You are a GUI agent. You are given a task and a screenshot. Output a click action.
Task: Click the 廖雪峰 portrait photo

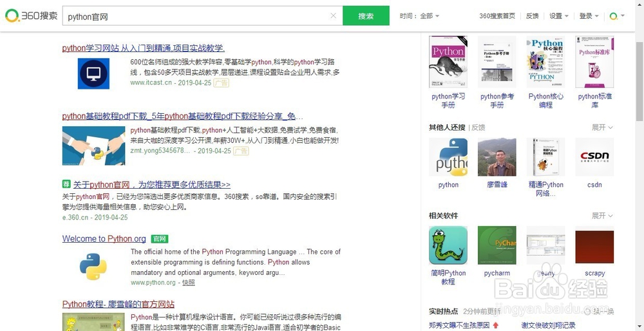pyautogui.click(x=497, y=157)
